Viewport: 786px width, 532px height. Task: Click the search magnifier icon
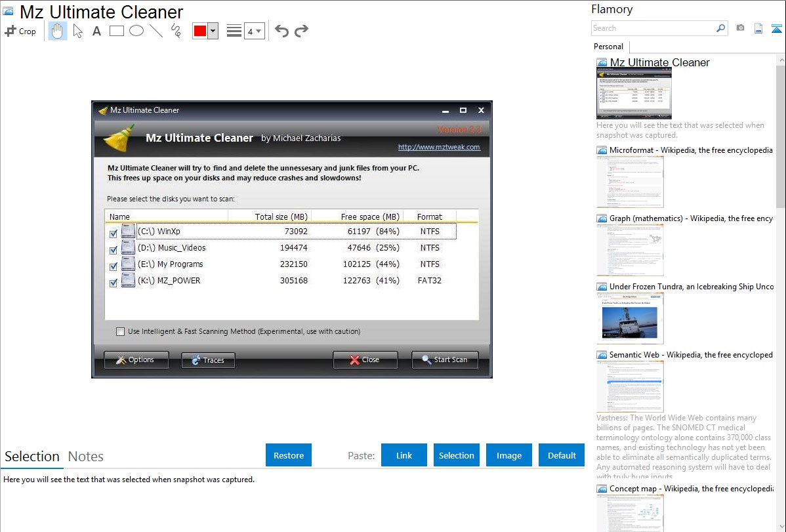coord(721,28)
